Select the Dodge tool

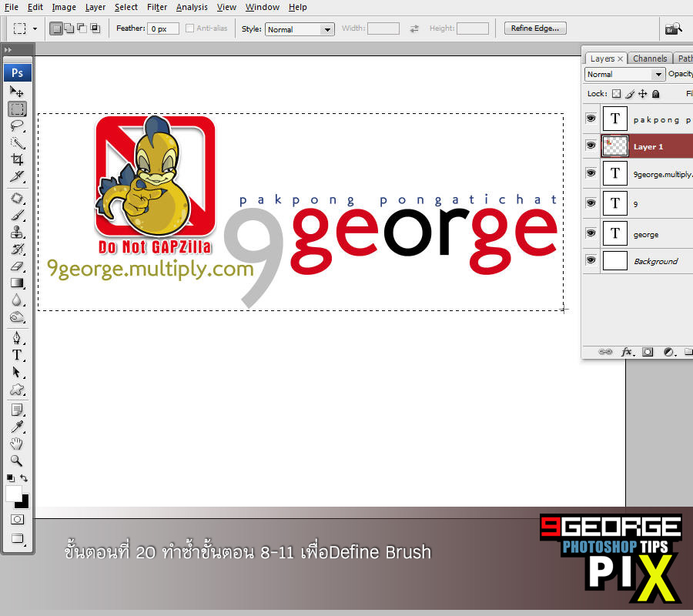[x=17, y=317]
